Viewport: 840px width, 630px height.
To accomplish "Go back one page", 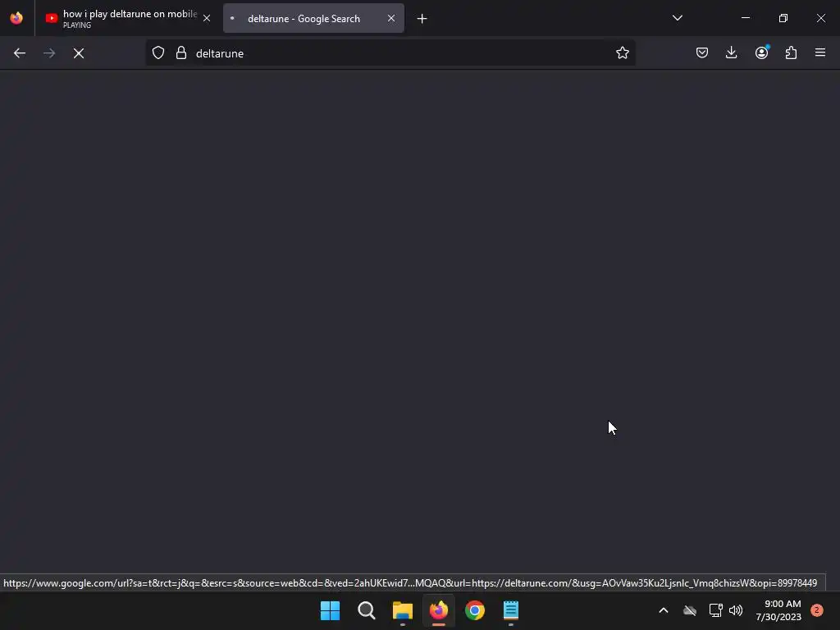I will tap(20, 53).
